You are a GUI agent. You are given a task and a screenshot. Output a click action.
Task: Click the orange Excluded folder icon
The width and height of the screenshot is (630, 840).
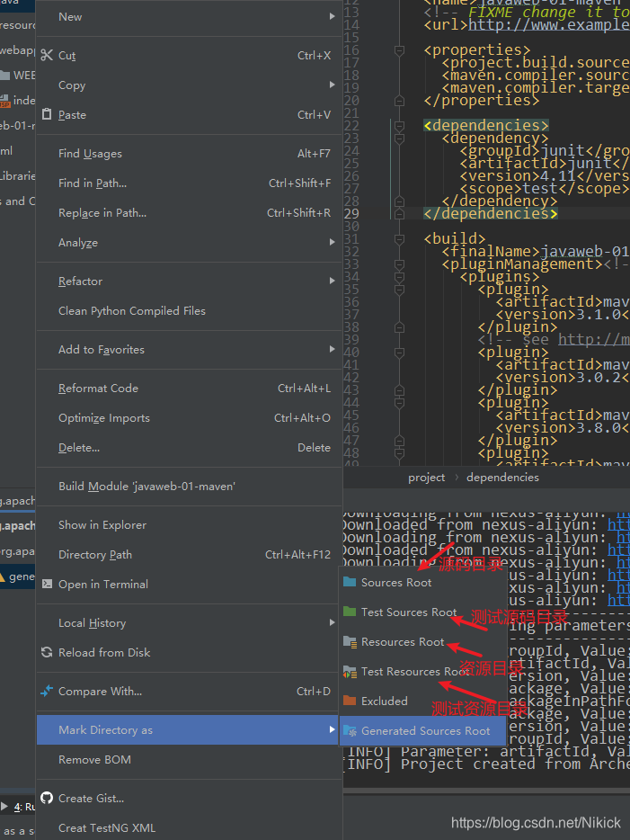click(x=350, y=701)
